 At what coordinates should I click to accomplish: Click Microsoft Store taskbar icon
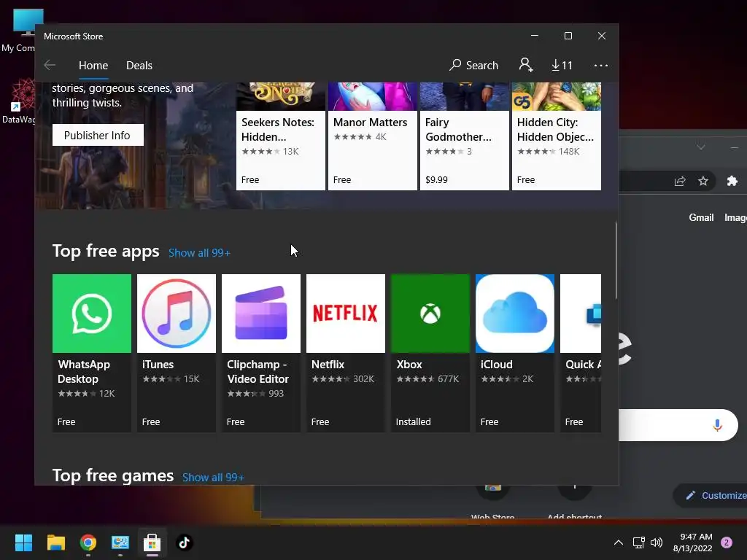pyautogui.click(x=152, y=542)
